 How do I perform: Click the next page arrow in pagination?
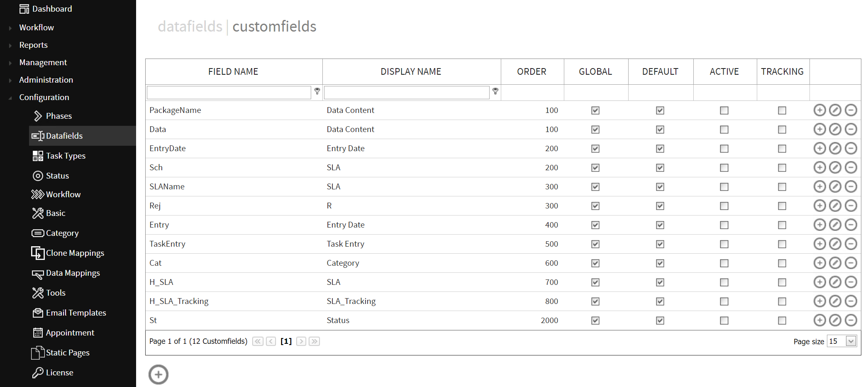[301, 341]
